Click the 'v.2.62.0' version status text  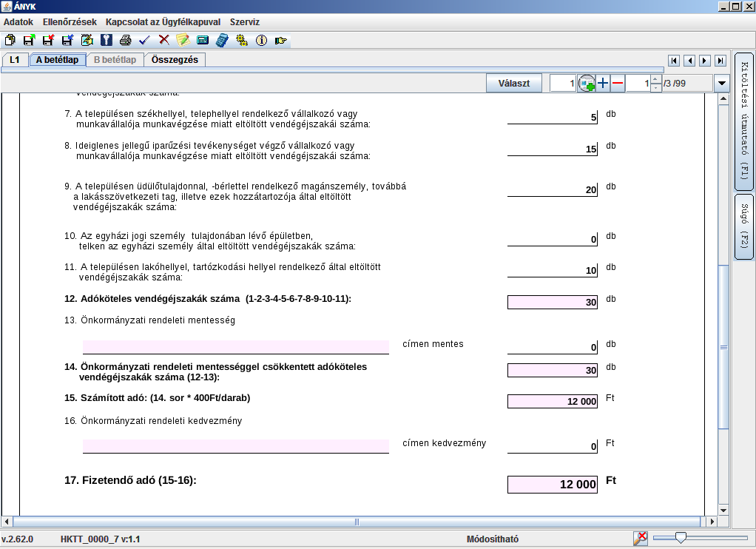tap(17, 539)
